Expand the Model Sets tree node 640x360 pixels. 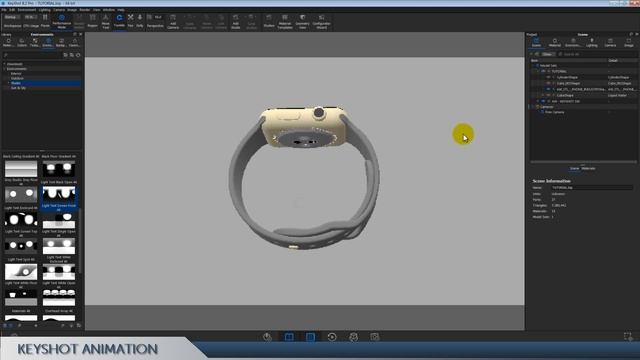(533, 65)
